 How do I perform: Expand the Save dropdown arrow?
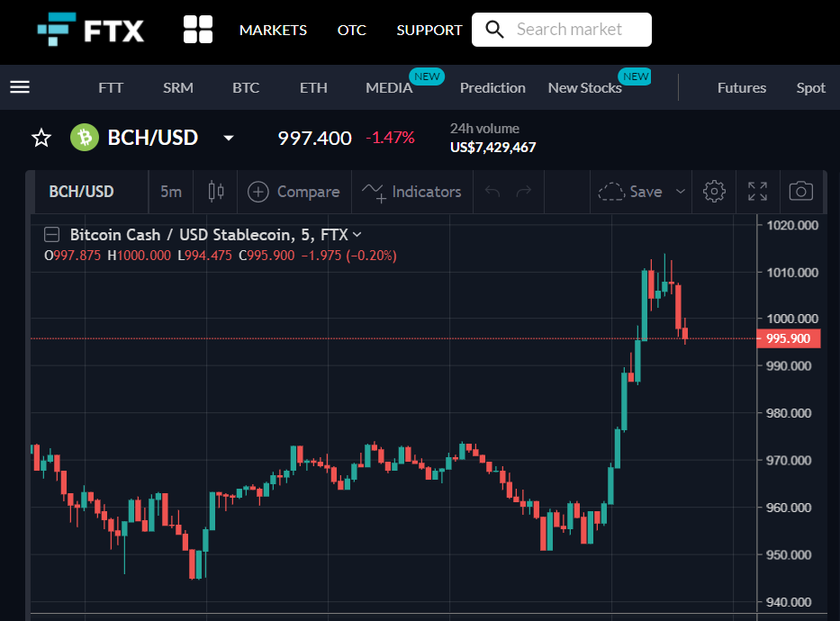pos(681,192)
